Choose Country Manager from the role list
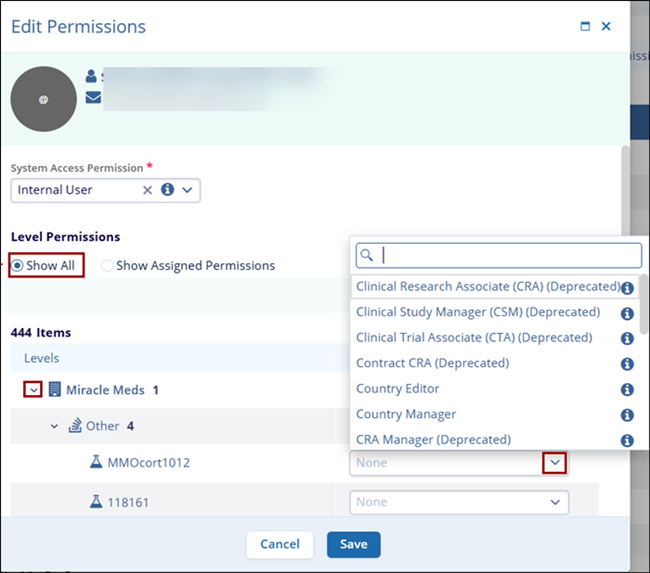The image size is (650, 573). click(406, 414)
